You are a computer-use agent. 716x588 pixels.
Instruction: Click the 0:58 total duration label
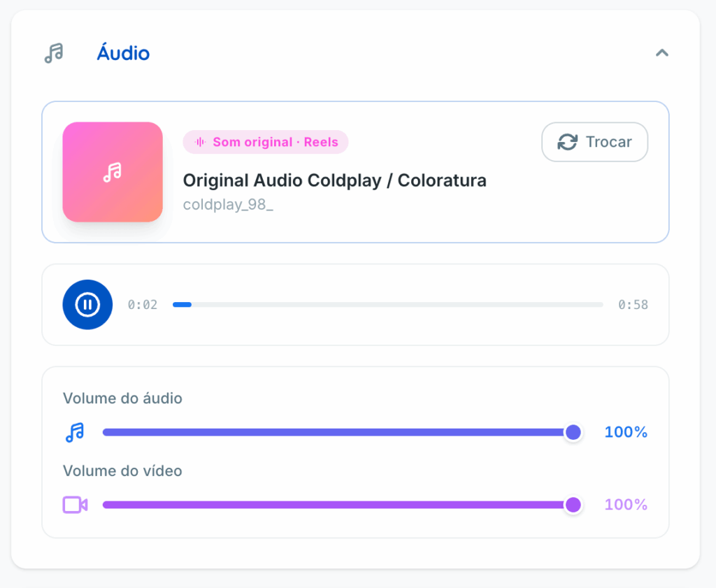click(x=633, y=305)
